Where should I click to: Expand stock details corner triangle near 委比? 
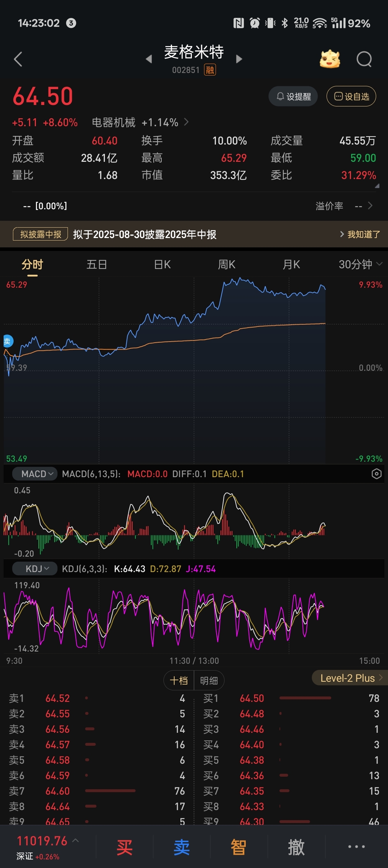click(x=377, y=186)
